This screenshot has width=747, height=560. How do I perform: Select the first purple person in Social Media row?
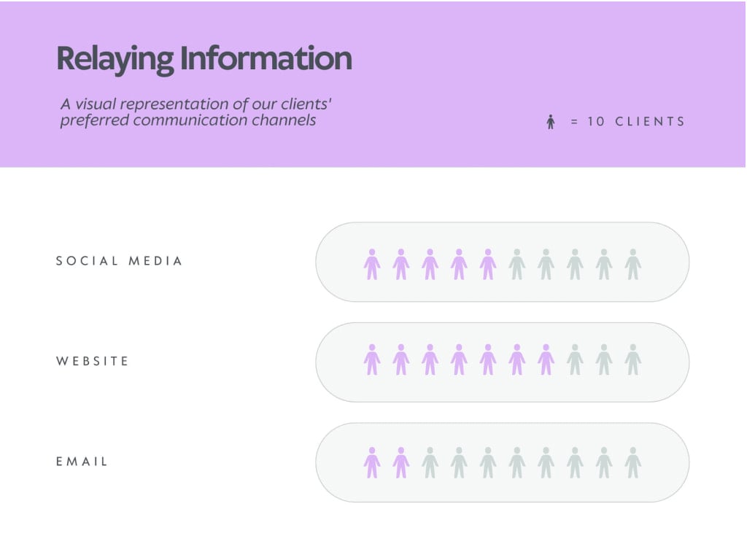pyautogui.click(x=372, y=264)
